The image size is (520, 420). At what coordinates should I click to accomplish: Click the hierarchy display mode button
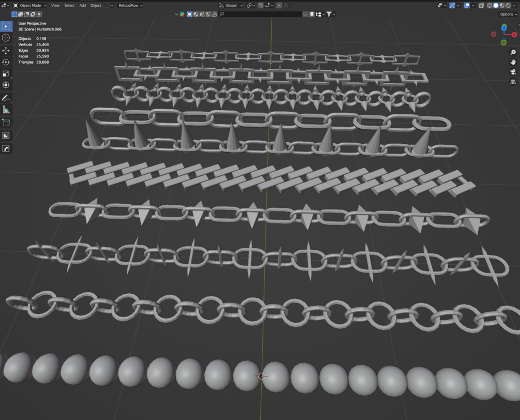click(320, 14)
